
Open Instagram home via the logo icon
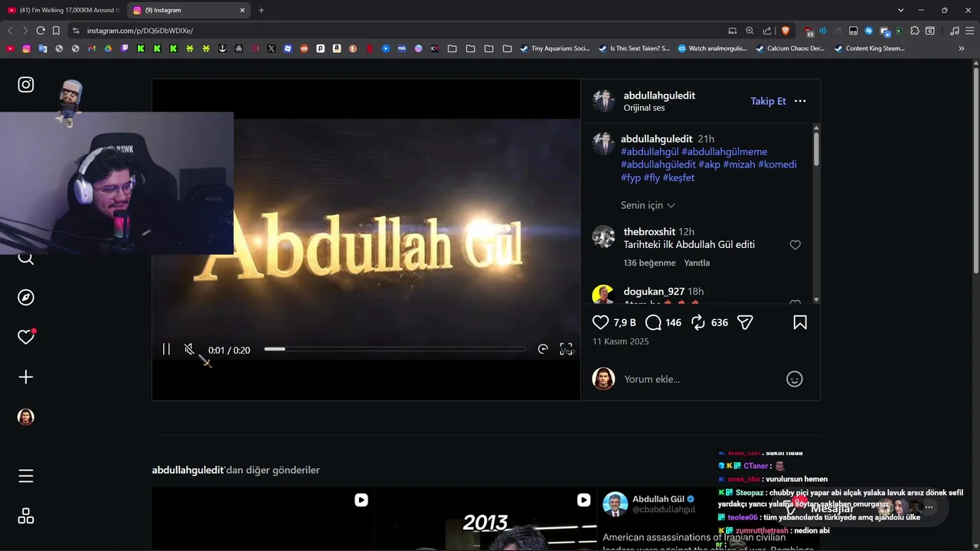[26, 84]
